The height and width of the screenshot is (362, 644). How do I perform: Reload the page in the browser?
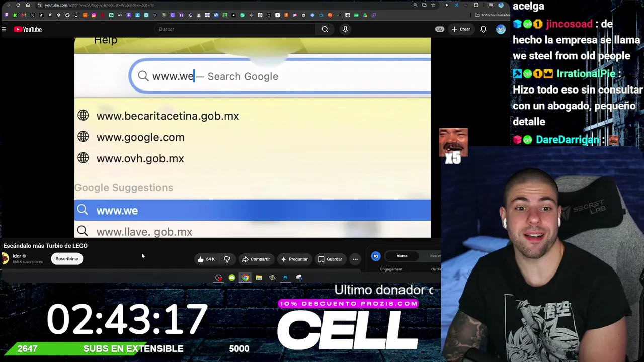click(18, 5)
